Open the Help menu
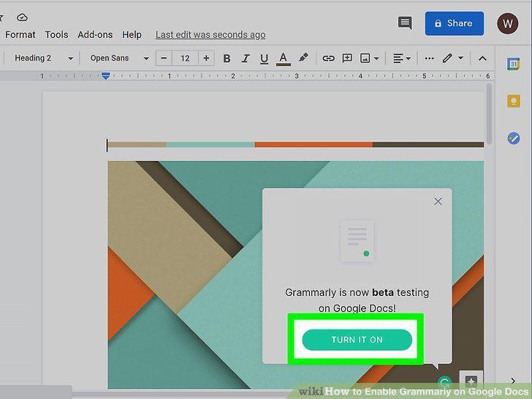This screenshot has width=532, height=399. click(x=132, y=34)
